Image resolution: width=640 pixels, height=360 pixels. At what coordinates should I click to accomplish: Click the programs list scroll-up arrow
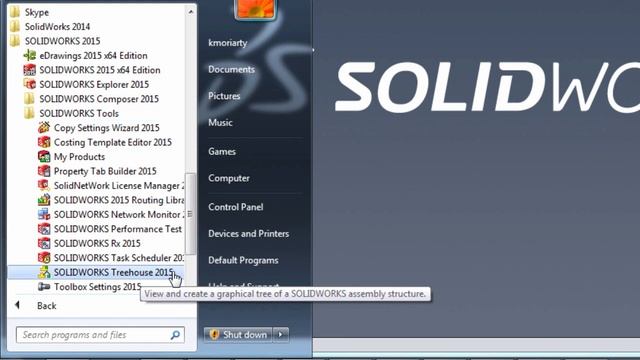191,12
